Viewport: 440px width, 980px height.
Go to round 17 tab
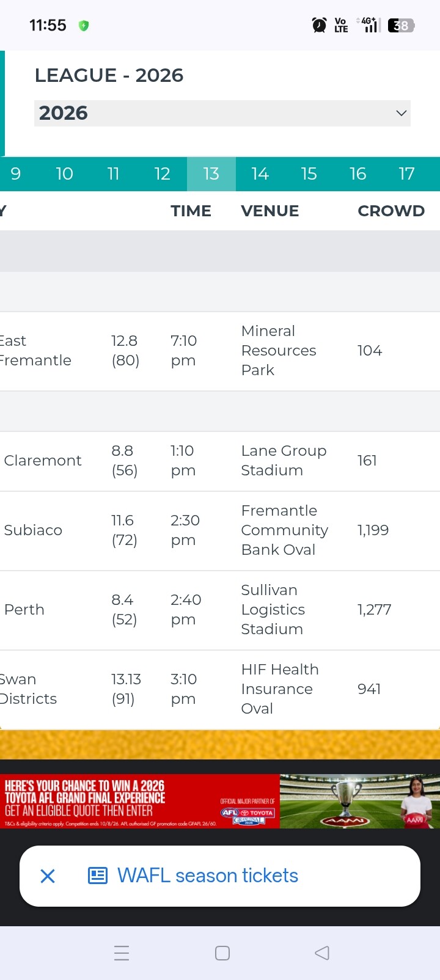point(407,174)
